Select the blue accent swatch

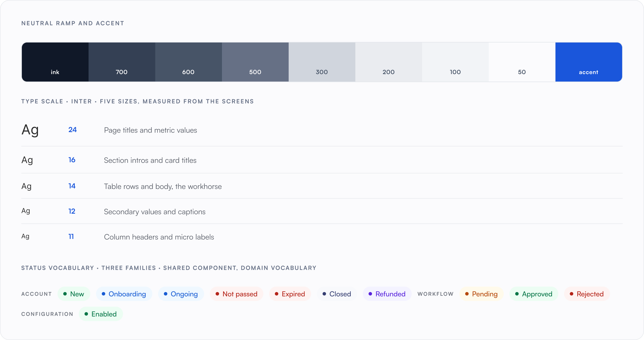(x=589, y=62)
